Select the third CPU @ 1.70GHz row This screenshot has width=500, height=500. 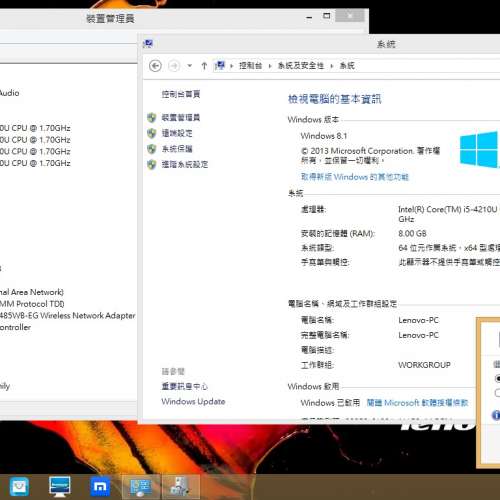tap(35, 151)
